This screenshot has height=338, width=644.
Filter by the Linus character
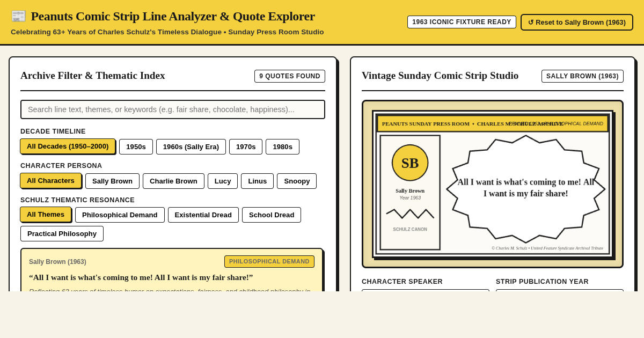point(257,181)
